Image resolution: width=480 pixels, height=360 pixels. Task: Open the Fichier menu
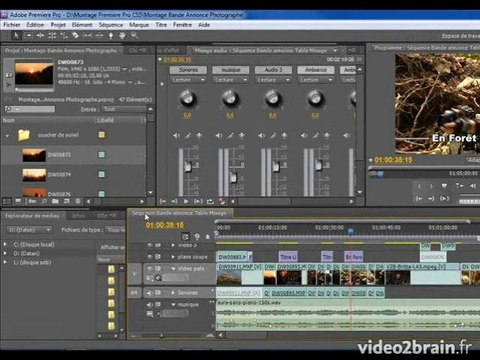point(12,25)
